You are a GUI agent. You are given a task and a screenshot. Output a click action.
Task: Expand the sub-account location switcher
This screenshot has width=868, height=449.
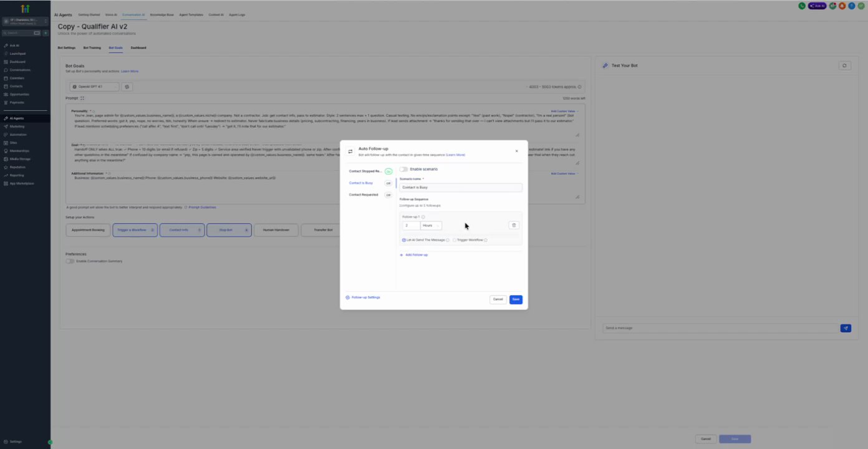(x=25, y=21)
